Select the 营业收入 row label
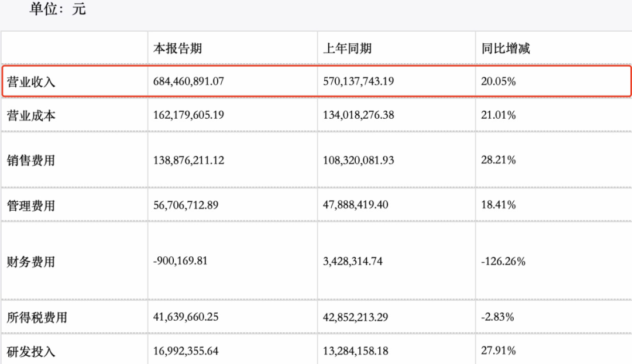 click(x=31, y=82)
